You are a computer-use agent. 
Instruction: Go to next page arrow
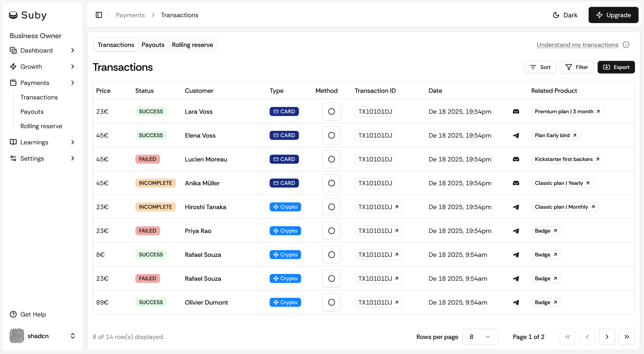click(x=607, y=337)
